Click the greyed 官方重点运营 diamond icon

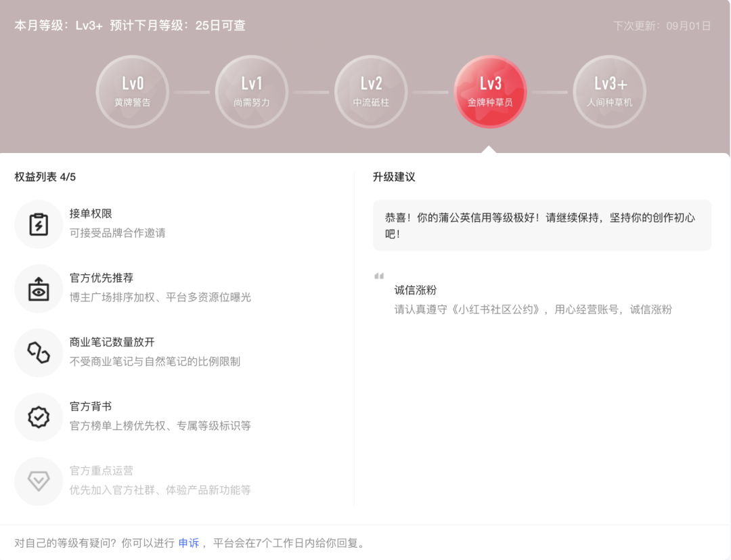39,481
